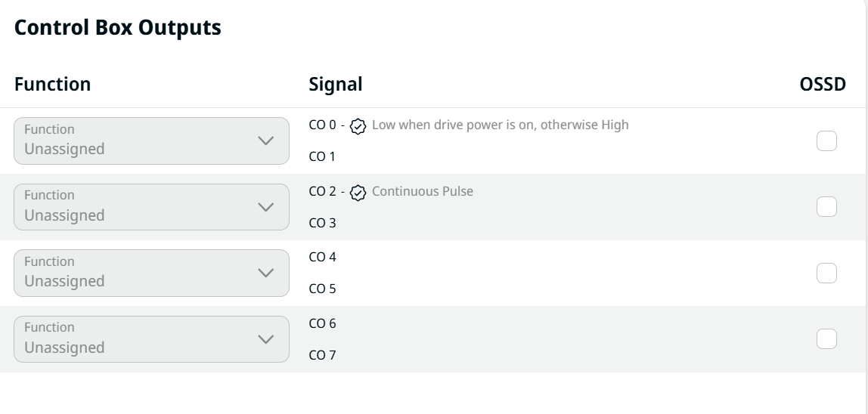Select the Continuous Pulse signal description
The width and height of the screenshot is (868, 414).
423,191
